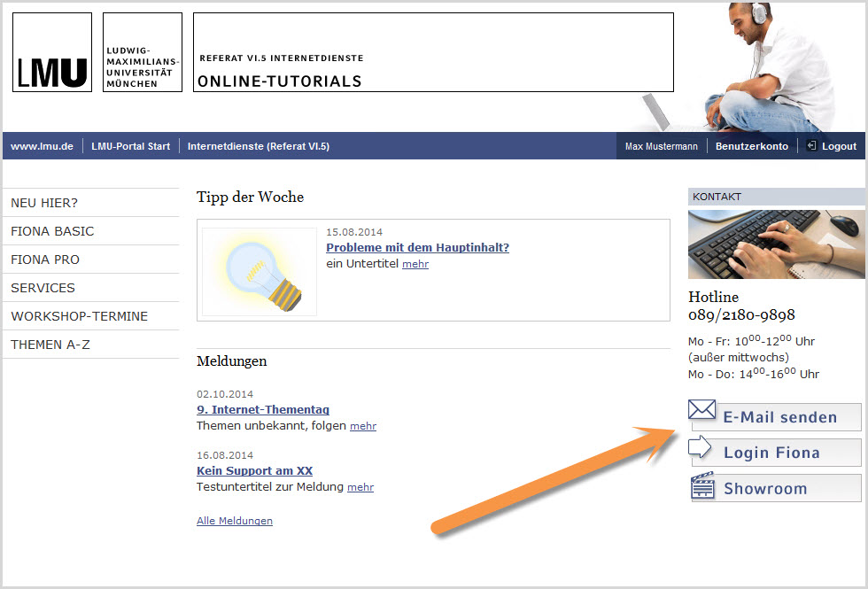Select FIONA BASIC in sidebar

90,231
